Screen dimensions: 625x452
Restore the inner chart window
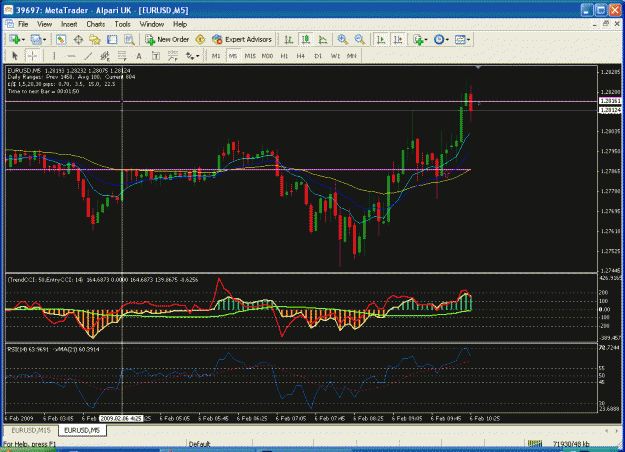tap(606, 24)
